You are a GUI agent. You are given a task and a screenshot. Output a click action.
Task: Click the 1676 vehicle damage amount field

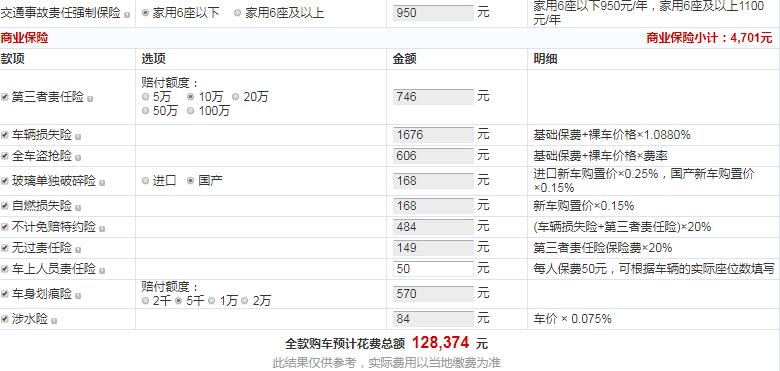[x=433, y=135]
